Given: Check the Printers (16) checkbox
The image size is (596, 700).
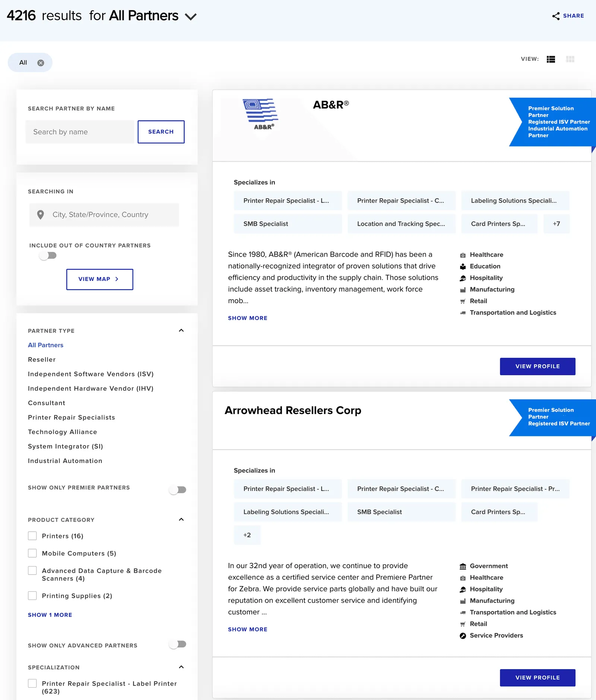Looking at the screenshot, I should point(32,536).
